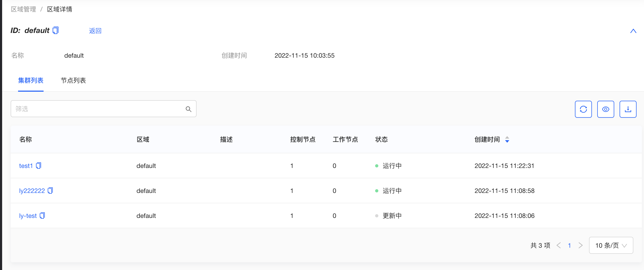Viewport: 644px width, 270px height.
Task: Click the download export icon button
Action: (x=628, y=109)
